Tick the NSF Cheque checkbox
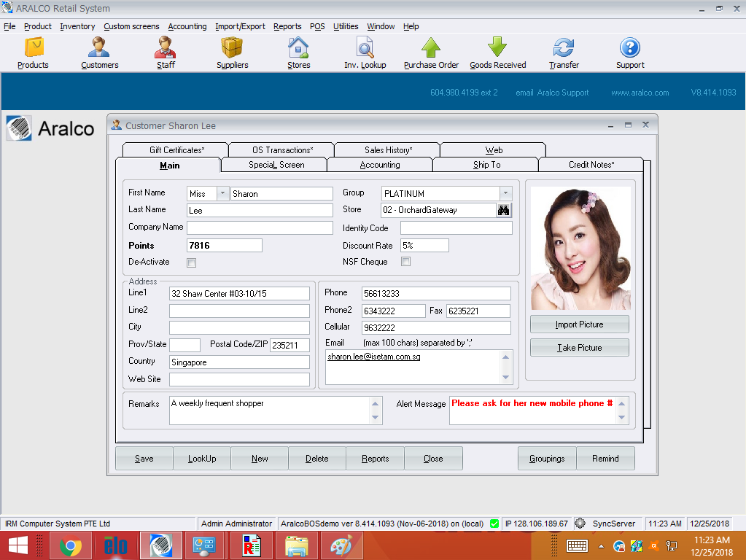The width and height of the screenshot is (746, 560). coord(406,262)
